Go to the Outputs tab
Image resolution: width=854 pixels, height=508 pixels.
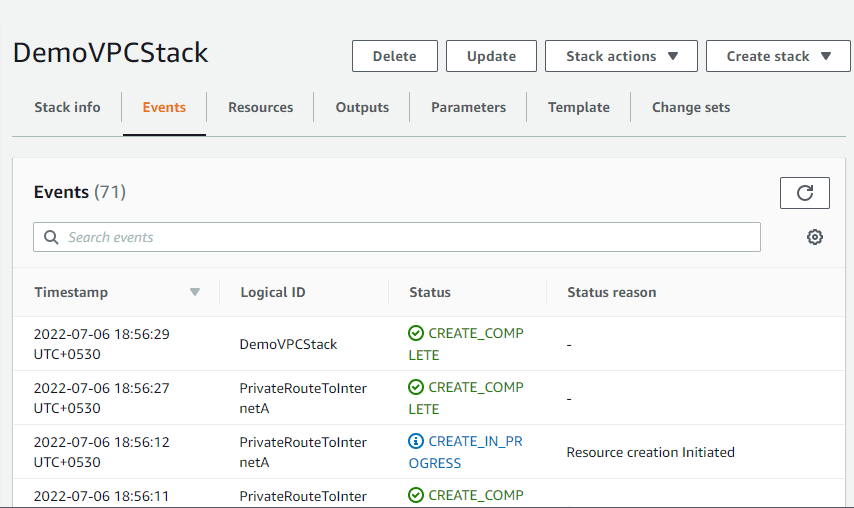(362, 107)
